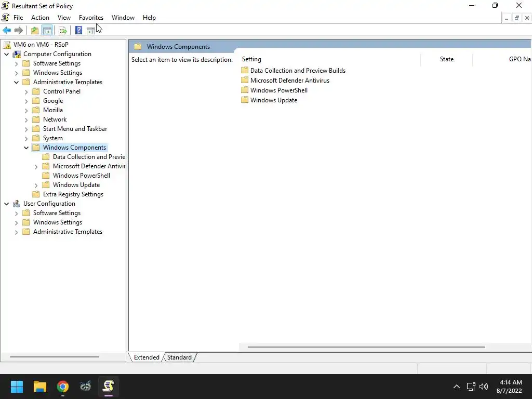Viewport: 532px width, 399px height.
Task: Switch to the Standard tab
Action: tap(179, 357)
